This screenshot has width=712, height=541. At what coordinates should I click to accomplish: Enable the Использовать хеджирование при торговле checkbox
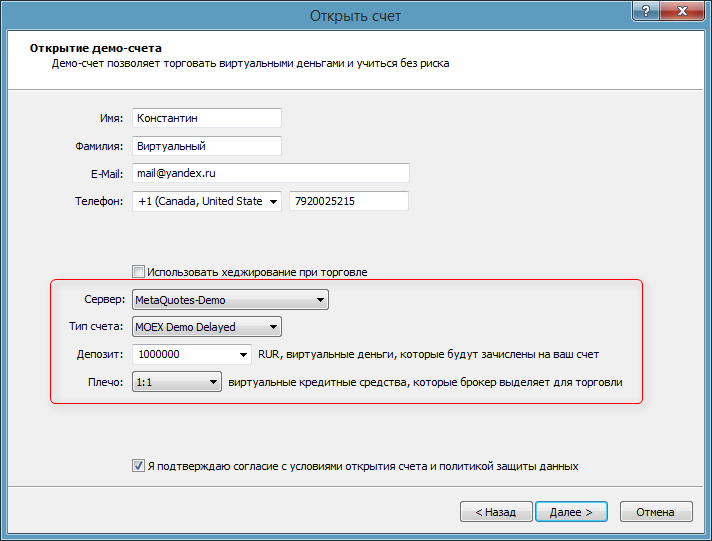(139, 271)
